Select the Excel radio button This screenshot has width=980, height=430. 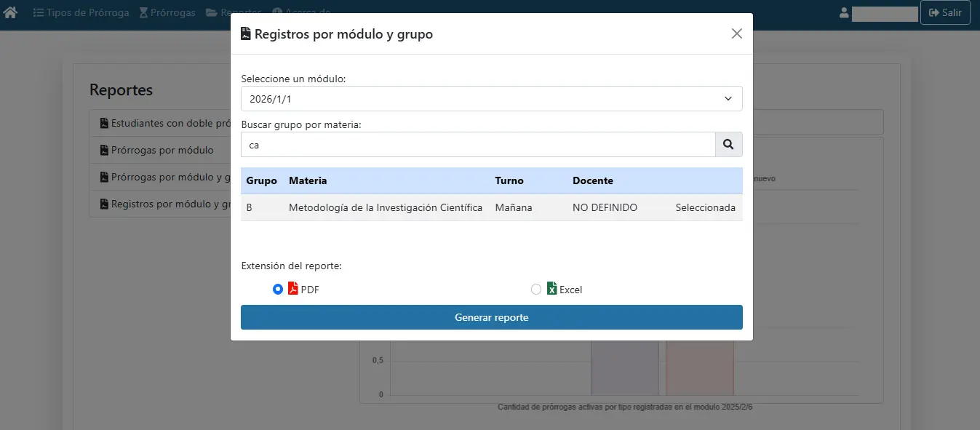(x=536, y=289)
